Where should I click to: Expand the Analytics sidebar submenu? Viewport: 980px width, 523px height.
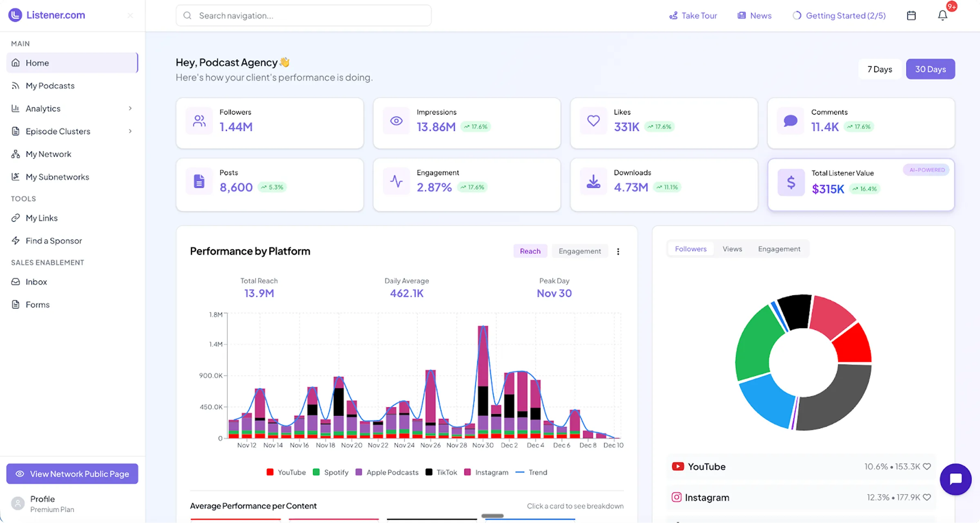click(130, 108)
